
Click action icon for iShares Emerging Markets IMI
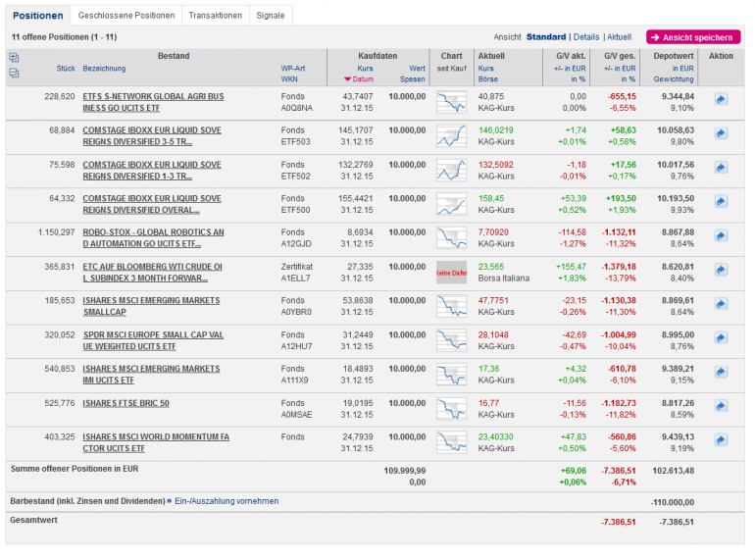pyautogui.click(x=721, y=373)
